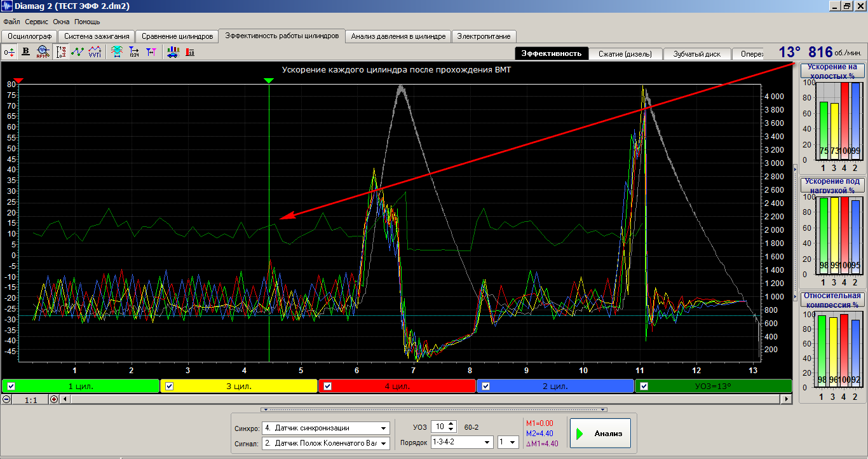This screenshot has width=868, height=459.
Task: Click the horizontal scrollbar left arrow
Action: [65, 399]
